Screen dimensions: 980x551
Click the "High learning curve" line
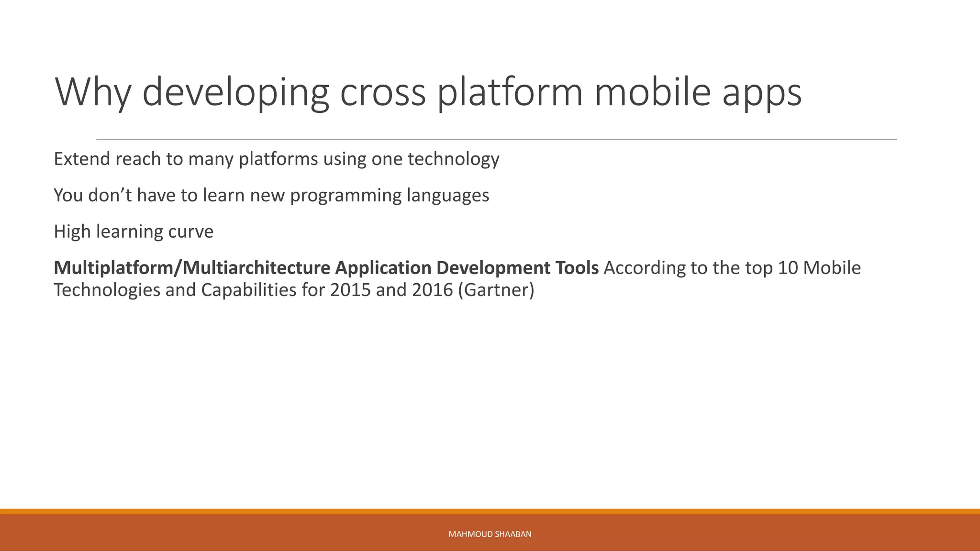134,231
